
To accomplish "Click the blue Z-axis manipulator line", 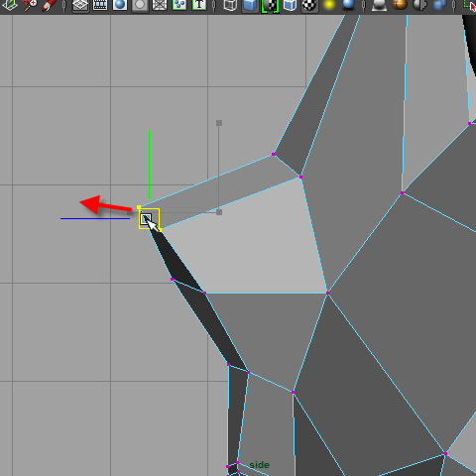I will coord(95,218).
